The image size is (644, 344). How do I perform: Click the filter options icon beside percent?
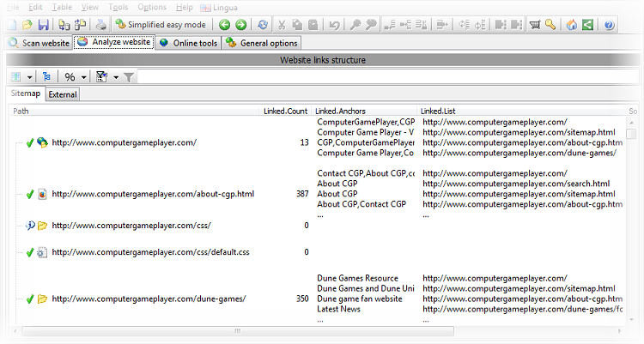pyautogui.click(x=101, y=76)
